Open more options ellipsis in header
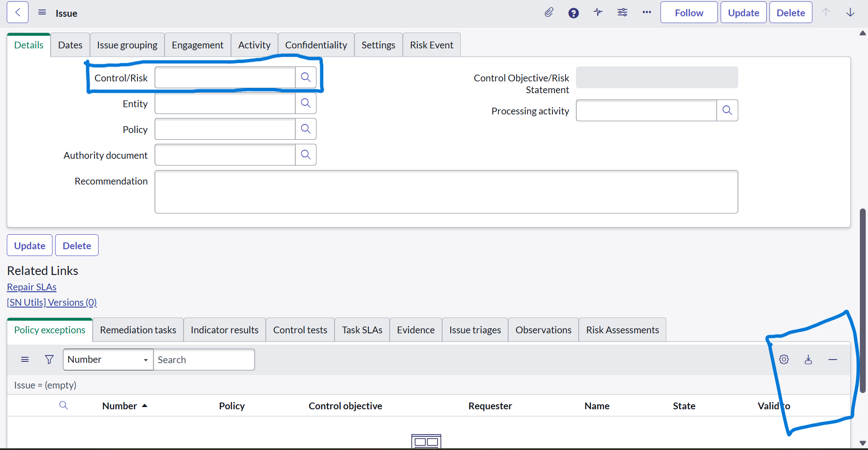The image size is (868, 450). [x=647, y=13]
